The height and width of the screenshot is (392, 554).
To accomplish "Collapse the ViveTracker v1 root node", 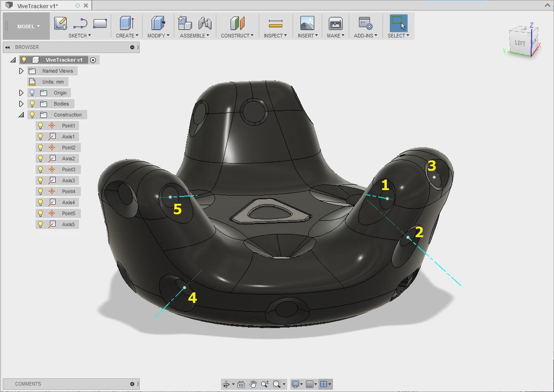I will (x=13, y=60).
